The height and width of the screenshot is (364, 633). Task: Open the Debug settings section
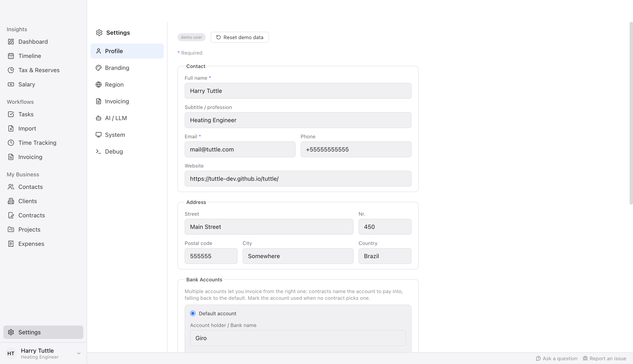pyautogui.click(x=127, y=151)
